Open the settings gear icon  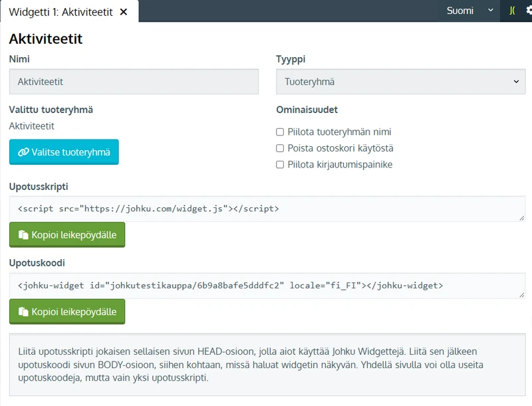coord(529,11)
